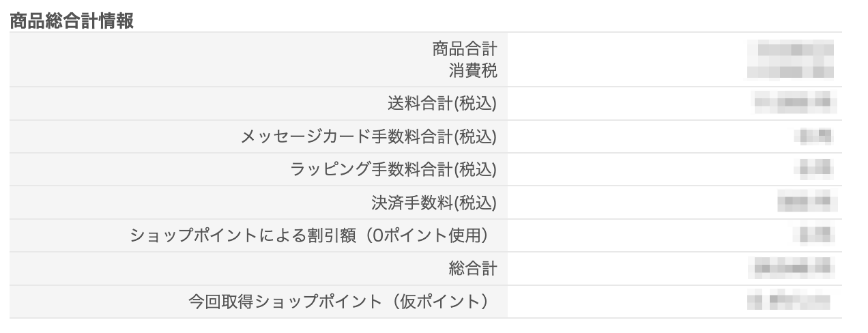The width and height of the screenshot is (868, 333).
Task: Click the 総合計 row label
Action: click(x=472, y=269)
